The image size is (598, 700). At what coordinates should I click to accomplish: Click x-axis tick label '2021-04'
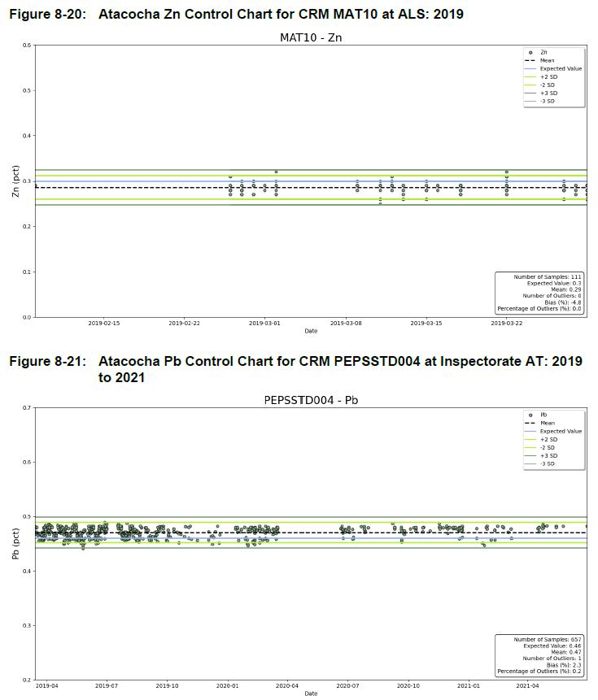point(527,685)
